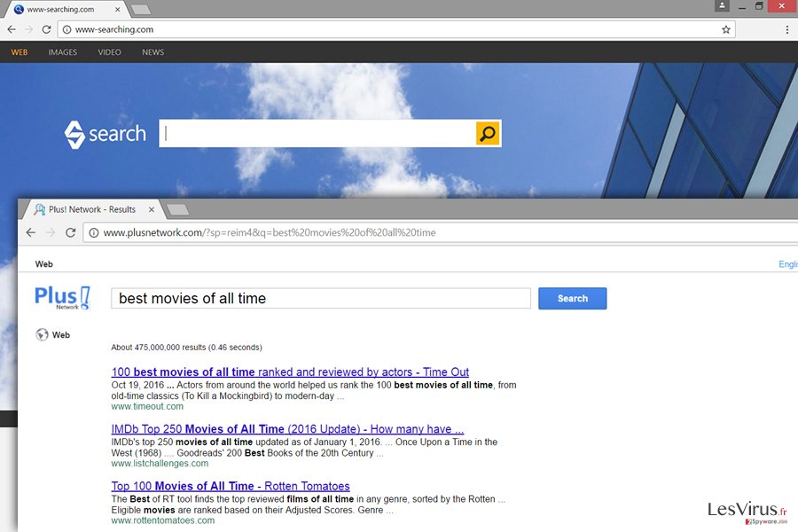Screen dimensions: 798x532
Task: Click the Plus! Network logo
Action: (63, 298)
